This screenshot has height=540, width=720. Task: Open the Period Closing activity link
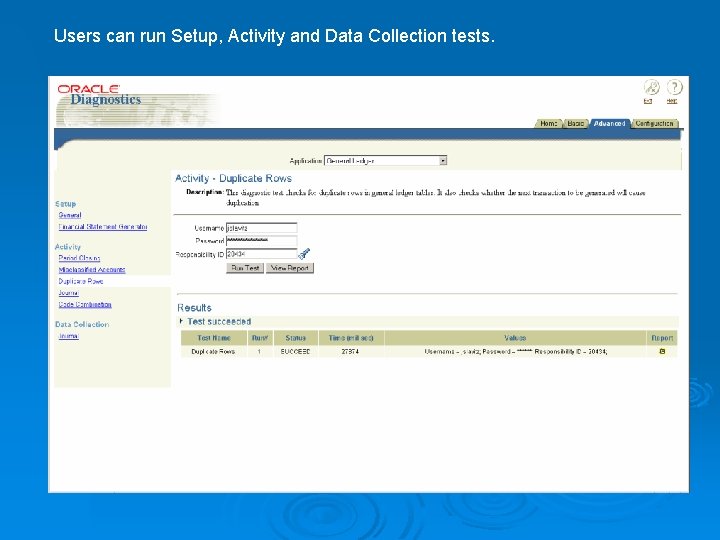point(79,258)
